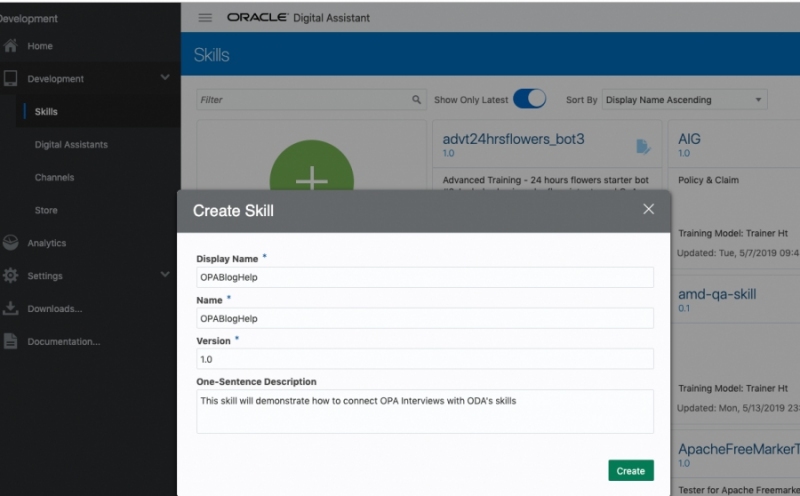Click the 'Policy & Claim' description text
This screenshot has width=800, height=496.
click(708, 180)
